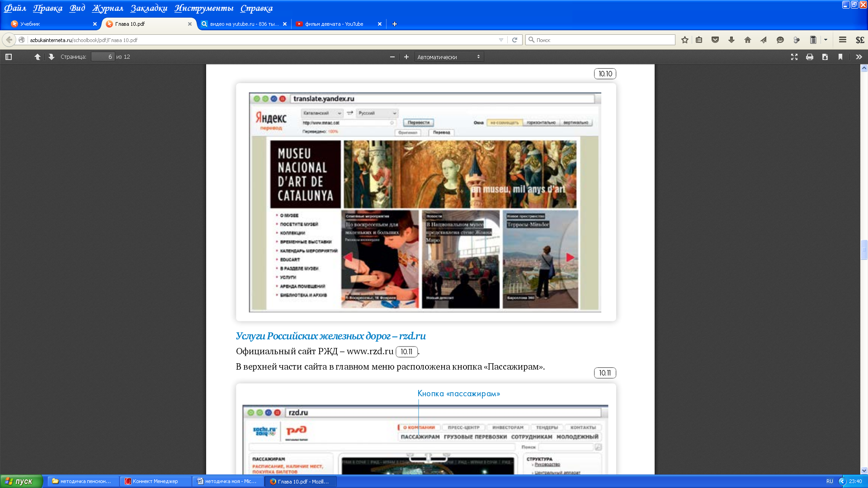This screenshot has width=868, height=488.
Task: Open Коннект Менеджер from taskbar
Action: coord(156,481)
